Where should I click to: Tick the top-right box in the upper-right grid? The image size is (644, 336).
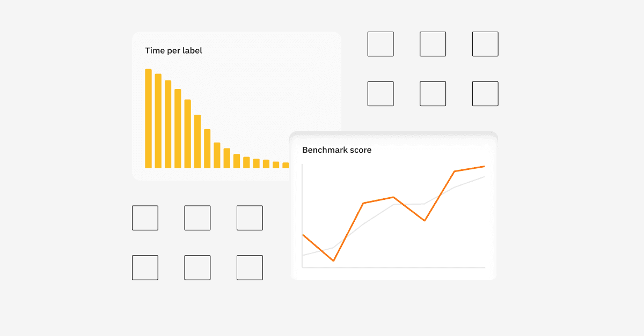tap(485, 44)
